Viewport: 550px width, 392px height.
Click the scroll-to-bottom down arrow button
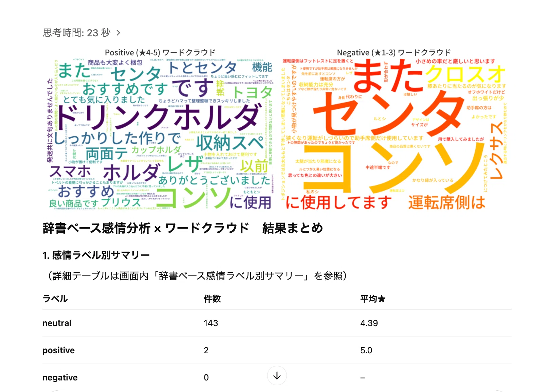tap(277, 375)
